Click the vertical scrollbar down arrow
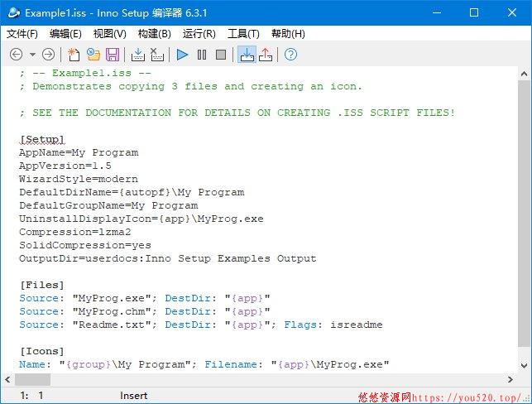The width and height of the screenshot is (532, 404). pyautogui.click(x=524, y=366)
